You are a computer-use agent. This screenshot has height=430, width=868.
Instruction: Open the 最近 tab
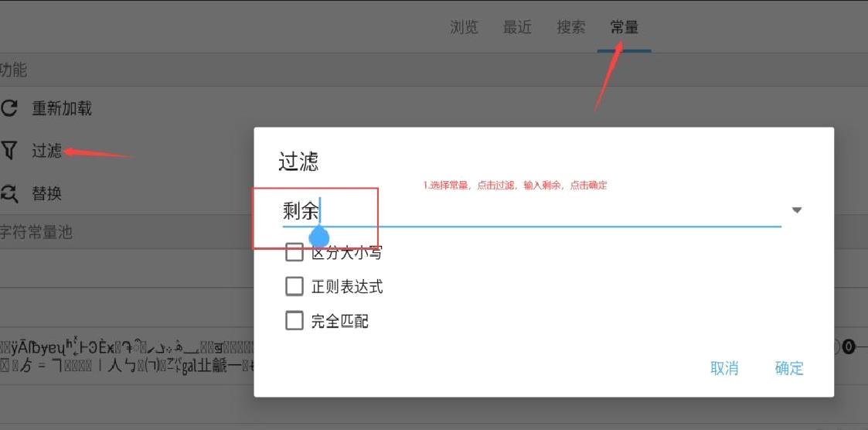(x=517, y=27)
